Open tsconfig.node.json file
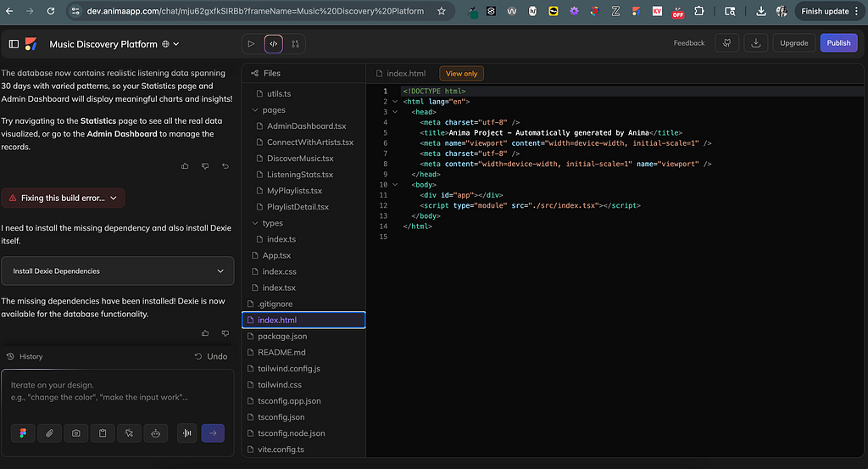Image resolution: width=868 pixels, height=469 pixels. (303, 433)
